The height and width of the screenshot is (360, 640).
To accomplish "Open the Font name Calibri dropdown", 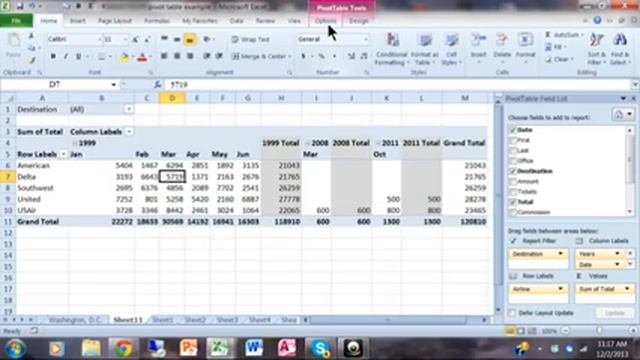I will 99,39.
